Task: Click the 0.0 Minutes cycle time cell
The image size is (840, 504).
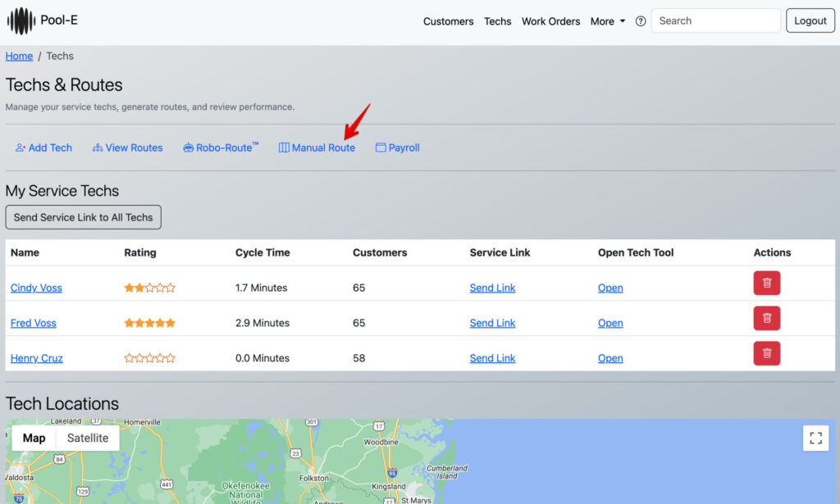Action: pos(262,358)
